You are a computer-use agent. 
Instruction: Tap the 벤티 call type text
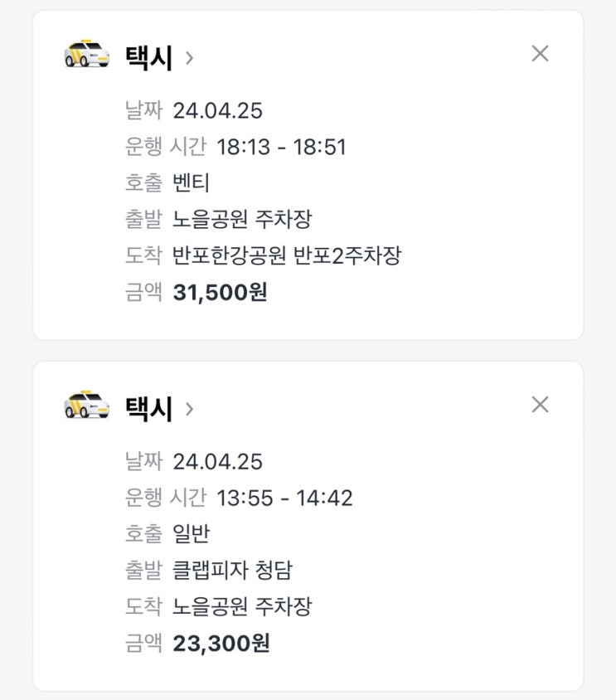191,183
